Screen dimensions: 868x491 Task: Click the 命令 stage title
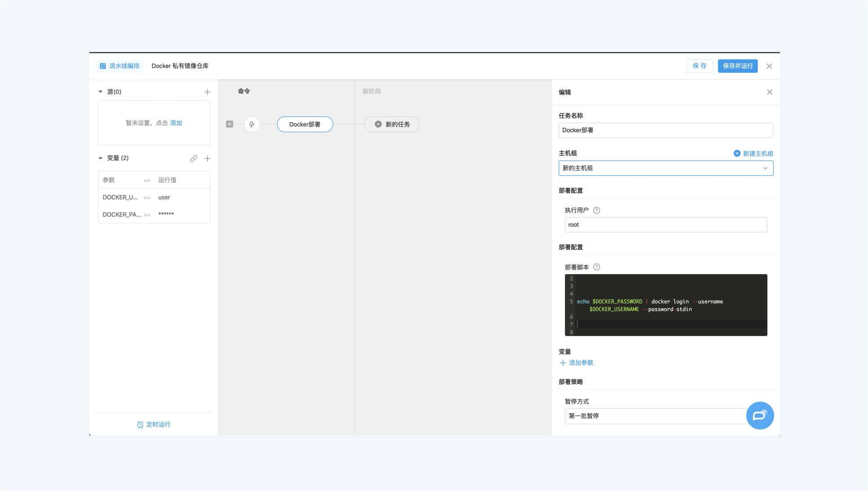point(244,91)
